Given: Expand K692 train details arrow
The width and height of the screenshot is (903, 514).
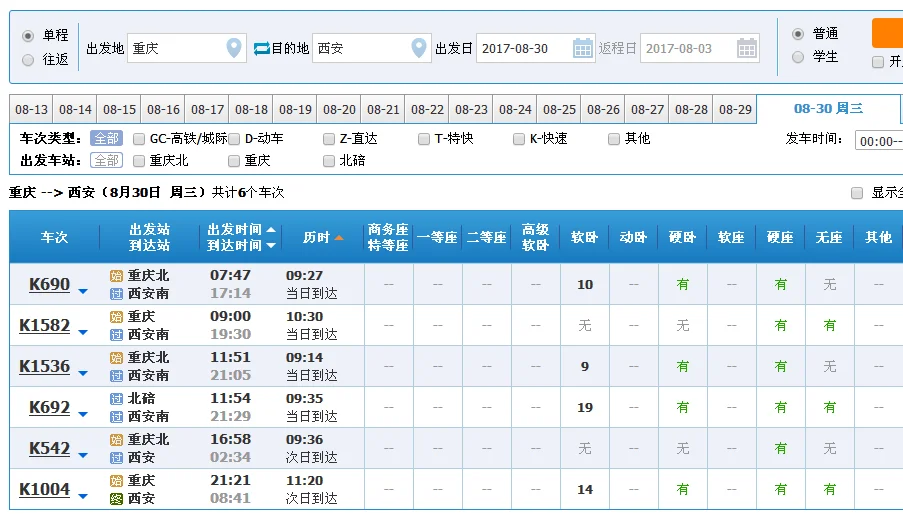Looking at the screenshot, I should (x=83, y=414).
